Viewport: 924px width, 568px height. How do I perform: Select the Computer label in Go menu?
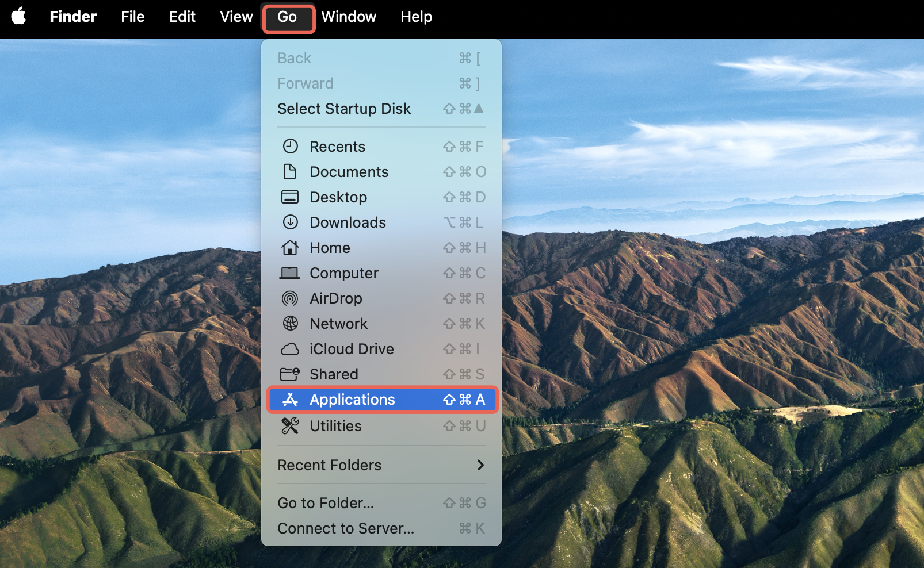pyautogui.click(x=344, y=273)
